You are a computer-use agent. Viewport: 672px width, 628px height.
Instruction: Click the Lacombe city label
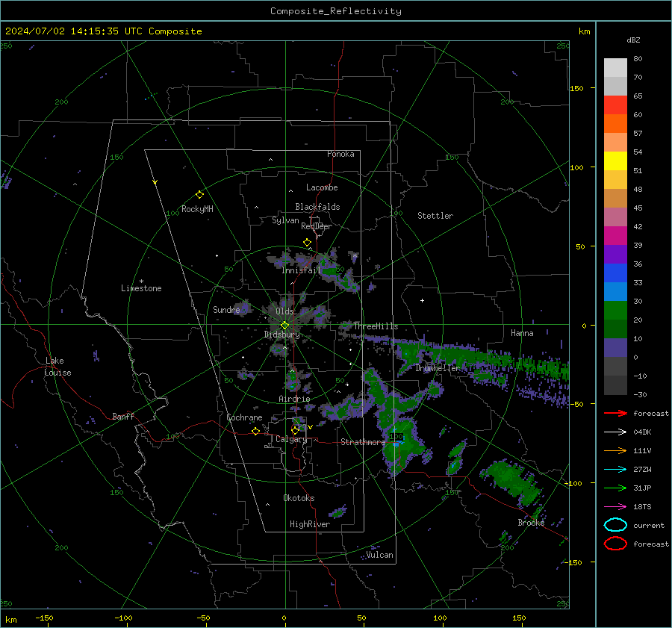coord(322,187)
